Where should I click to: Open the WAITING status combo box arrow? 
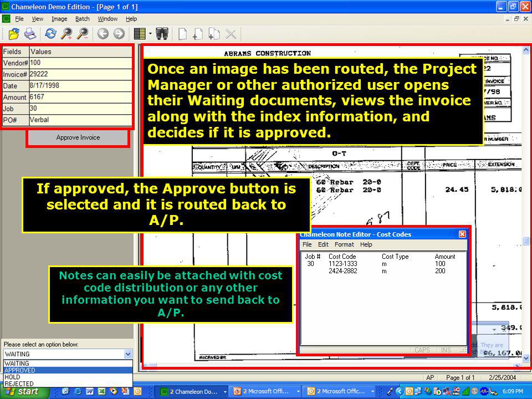128,354
